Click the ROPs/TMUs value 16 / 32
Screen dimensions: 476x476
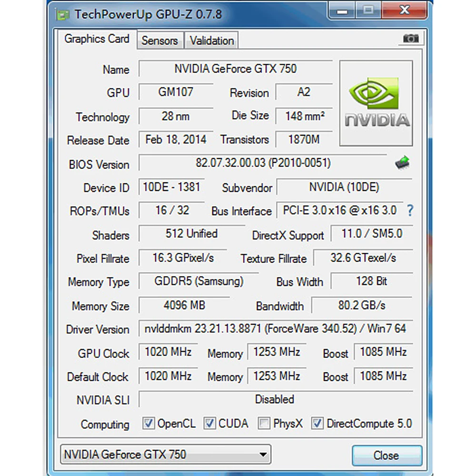(x=171, y=210)
